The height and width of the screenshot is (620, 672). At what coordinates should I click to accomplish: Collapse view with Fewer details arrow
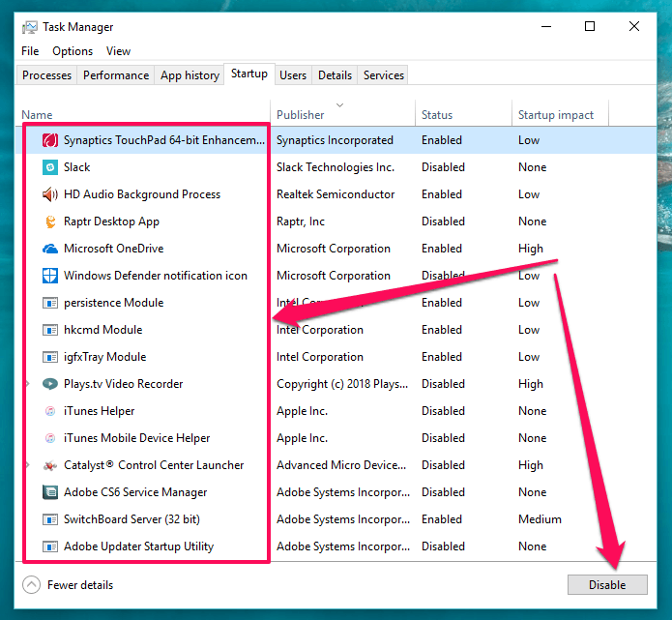tap(31, 584)
